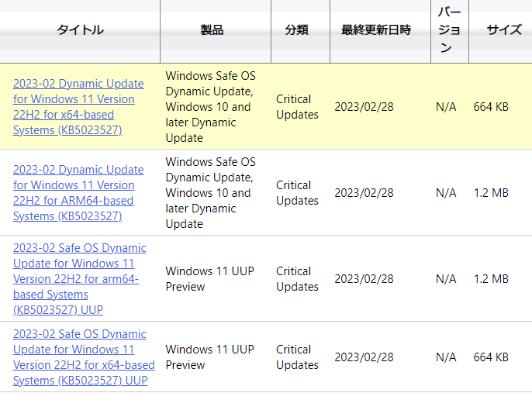Click Critical Updates in the arm64 UUP row
The image size is (532, 393).
click(297, 279)
